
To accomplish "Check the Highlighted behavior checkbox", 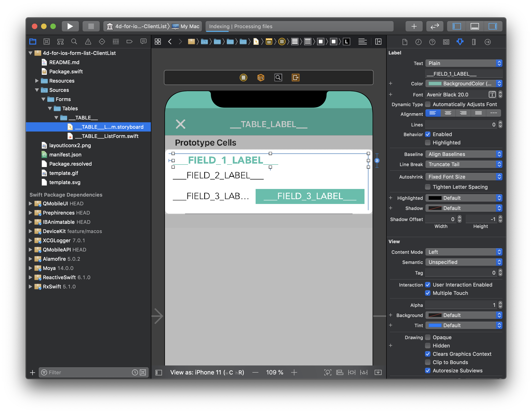I will point(427,143).
